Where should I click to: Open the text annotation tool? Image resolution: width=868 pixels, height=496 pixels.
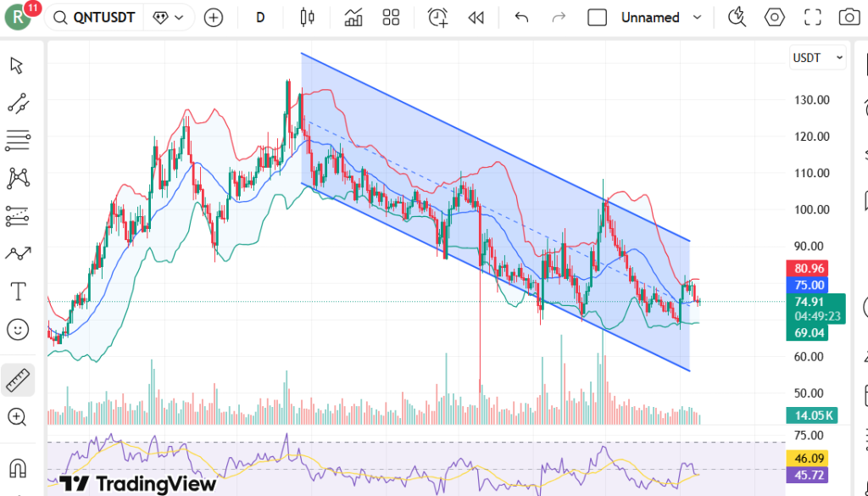pos(18,291)
